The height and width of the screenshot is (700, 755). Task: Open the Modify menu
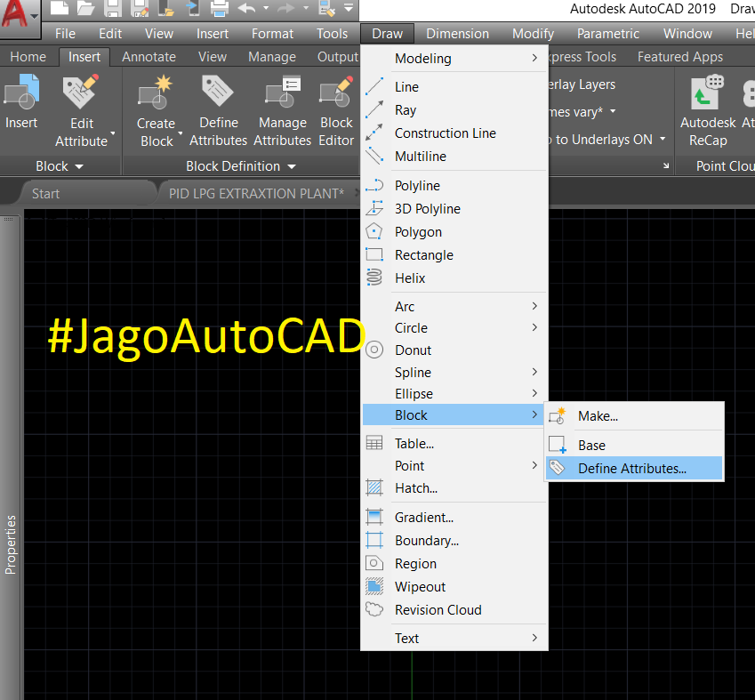(x=533, y=34)
